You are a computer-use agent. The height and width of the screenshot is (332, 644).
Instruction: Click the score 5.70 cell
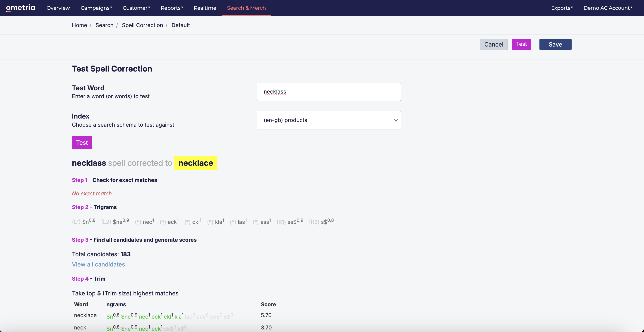pos(266,315)
